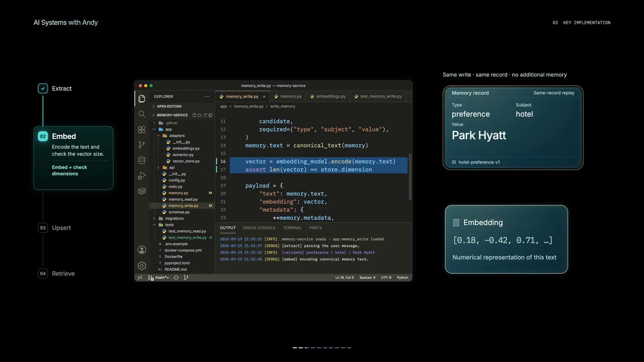Open the Extensions view icon
The height and width of the screenshot is (362, 644).
[x=142, y=129]
